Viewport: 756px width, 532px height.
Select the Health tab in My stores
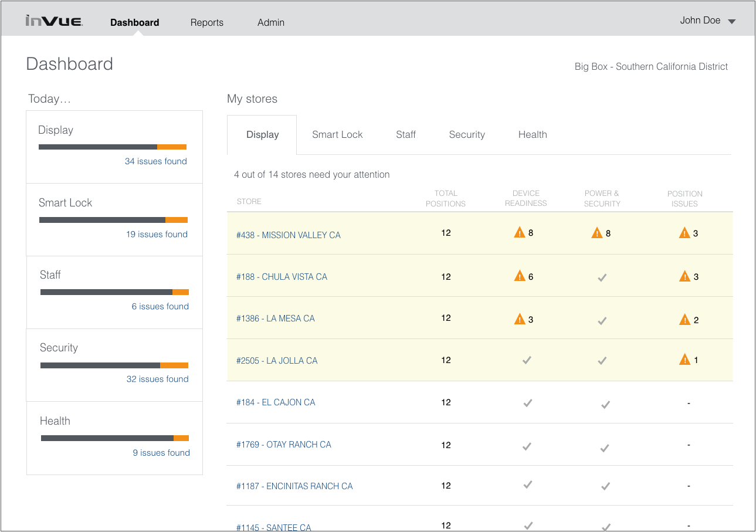[x=533, y=135]
